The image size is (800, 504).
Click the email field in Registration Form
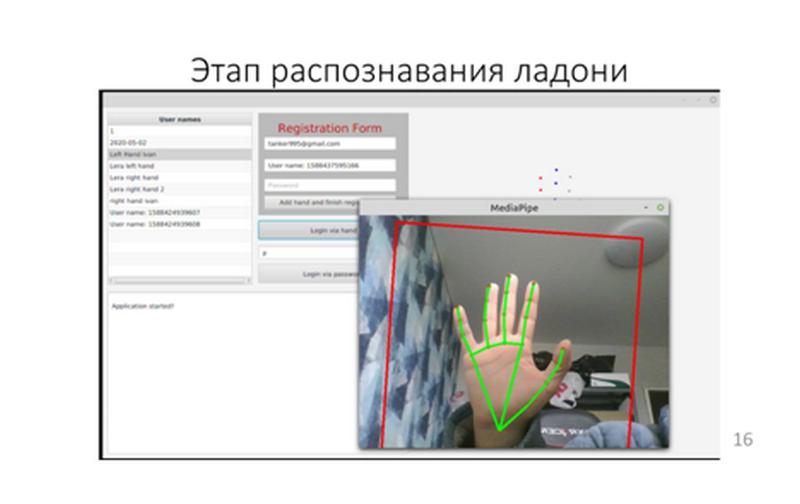330,144
